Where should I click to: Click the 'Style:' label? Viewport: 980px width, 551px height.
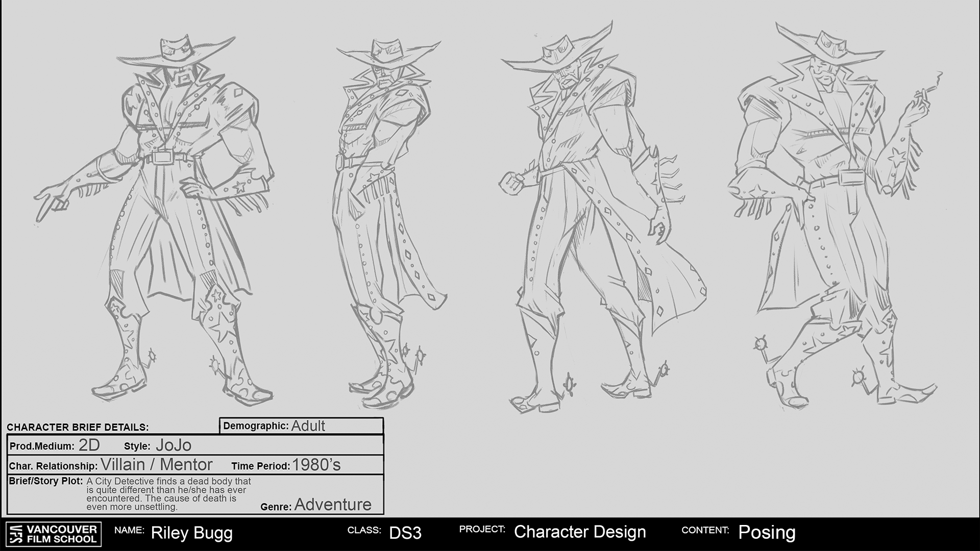(x=137, y=446)
